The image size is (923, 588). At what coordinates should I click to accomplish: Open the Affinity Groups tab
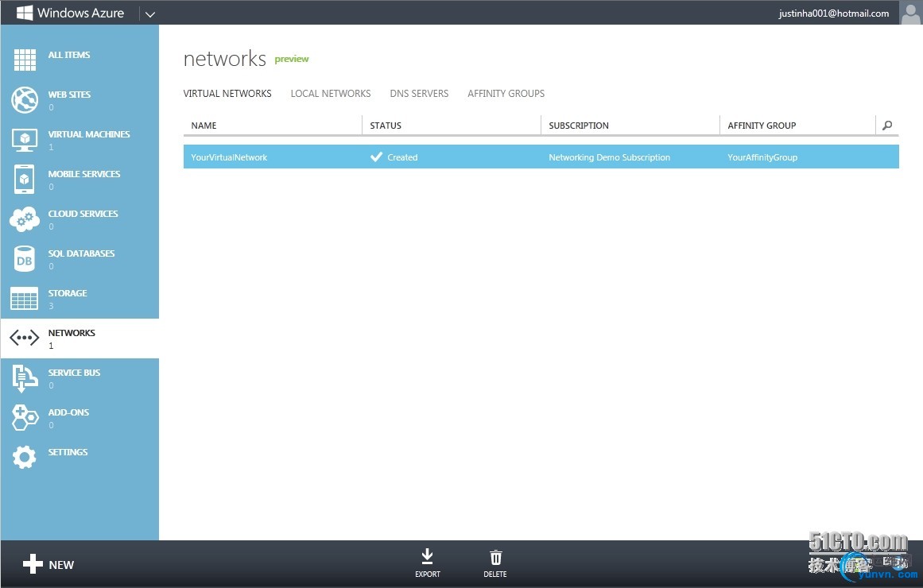(x=506, y=94)
